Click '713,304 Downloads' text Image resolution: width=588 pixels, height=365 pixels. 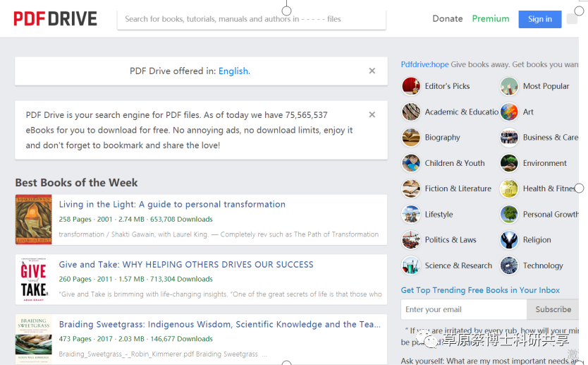[181, 279]
